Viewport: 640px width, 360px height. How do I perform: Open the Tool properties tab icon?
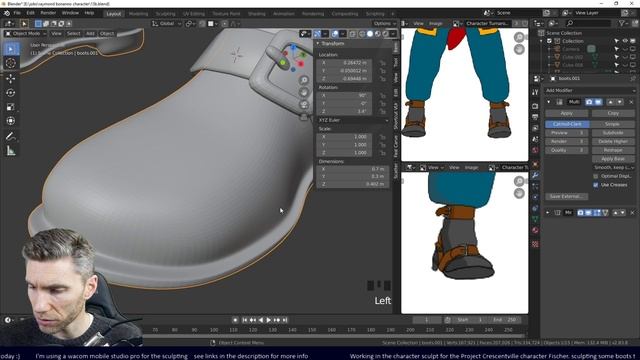pyautogui.click(x=535, y=93)
